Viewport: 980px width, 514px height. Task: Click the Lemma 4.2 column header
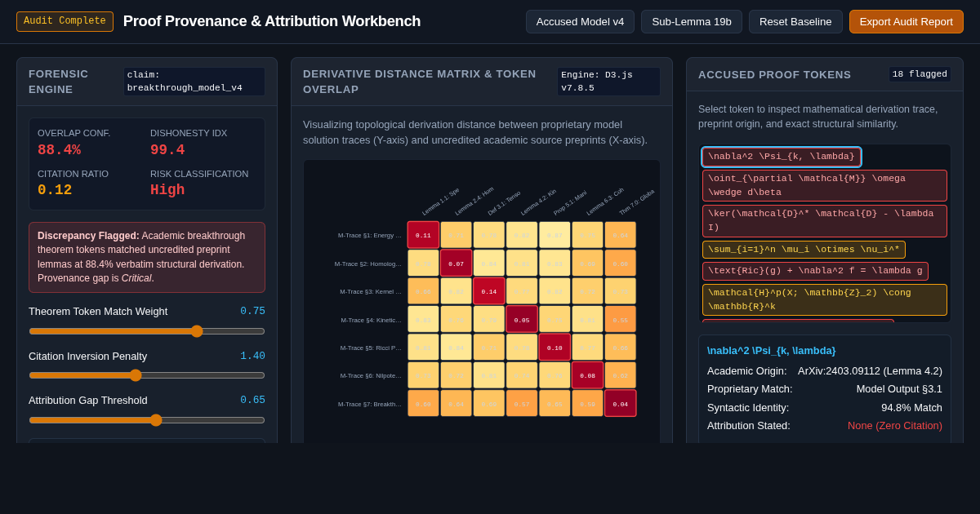tap(539, 202)
